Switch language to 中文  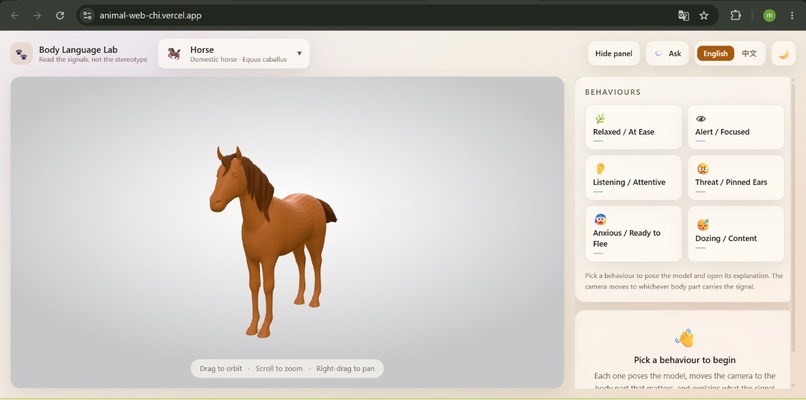[749, 53]
